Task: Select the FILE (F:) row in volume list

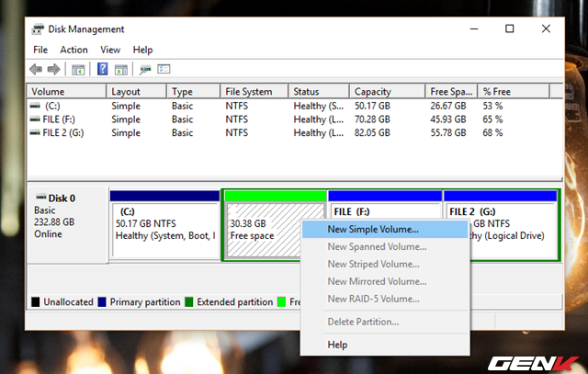Action: click(60, 119)
